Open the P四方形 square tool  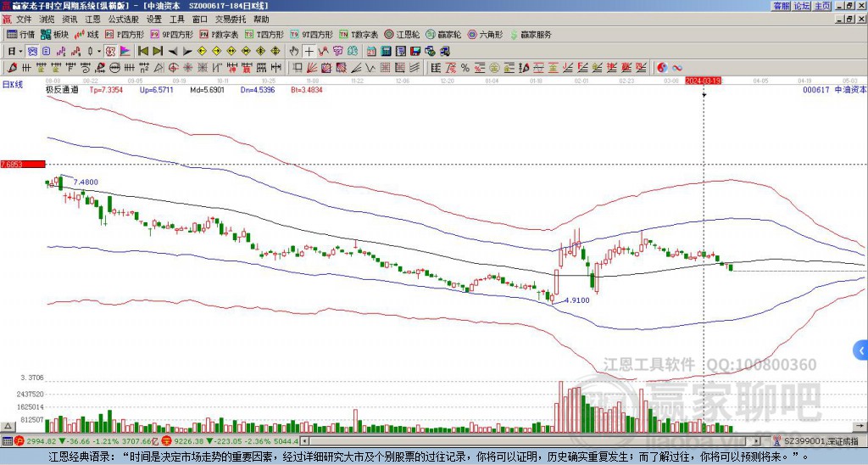[x=125, y=34]
